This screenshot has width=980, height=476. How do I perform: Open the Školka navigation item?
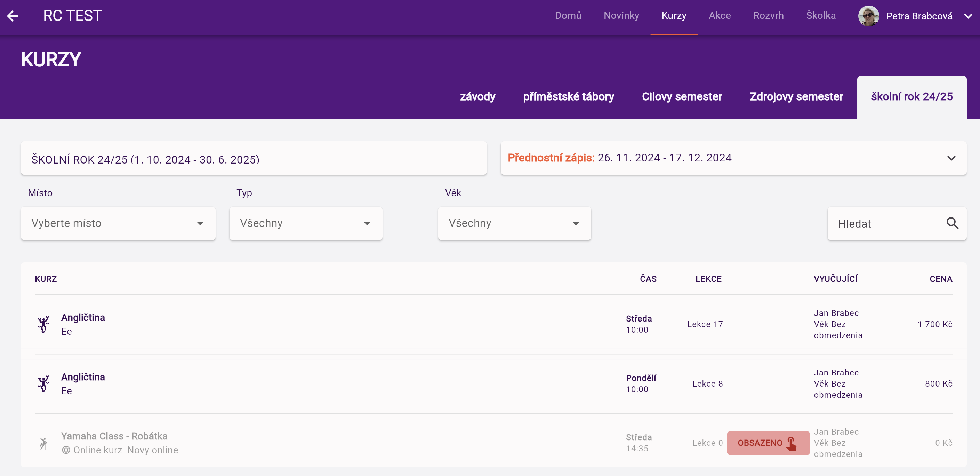821,16
